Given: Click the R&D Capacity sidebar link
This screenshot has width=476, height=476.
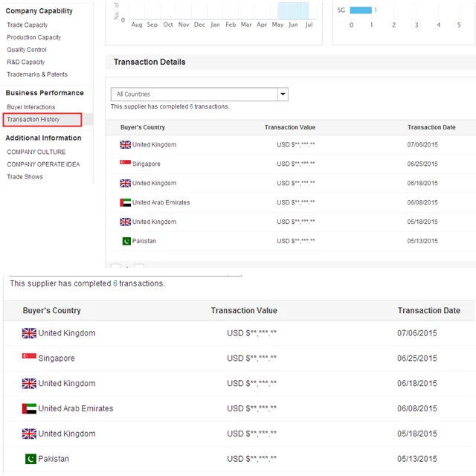Looking at the screenshot, I should click(x=26, y=62).
